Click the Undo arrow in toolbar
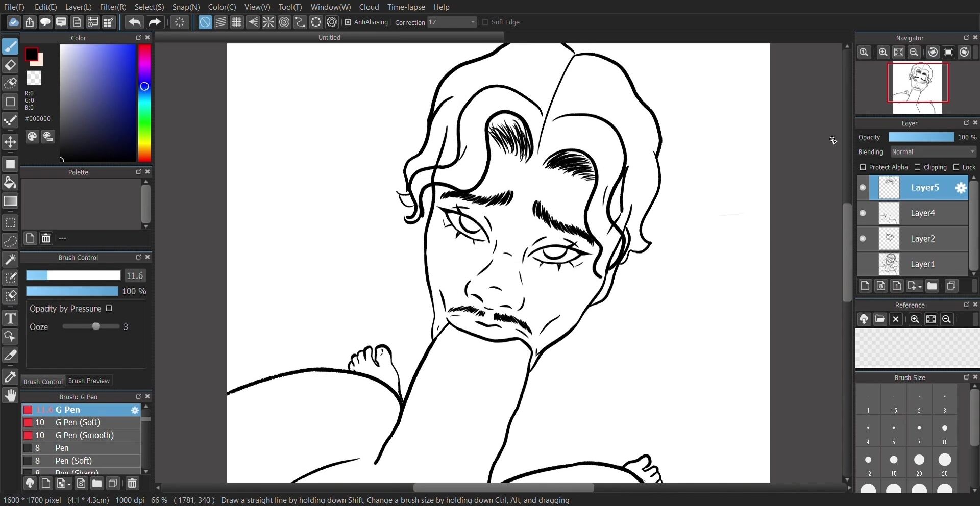 [135, 22]
